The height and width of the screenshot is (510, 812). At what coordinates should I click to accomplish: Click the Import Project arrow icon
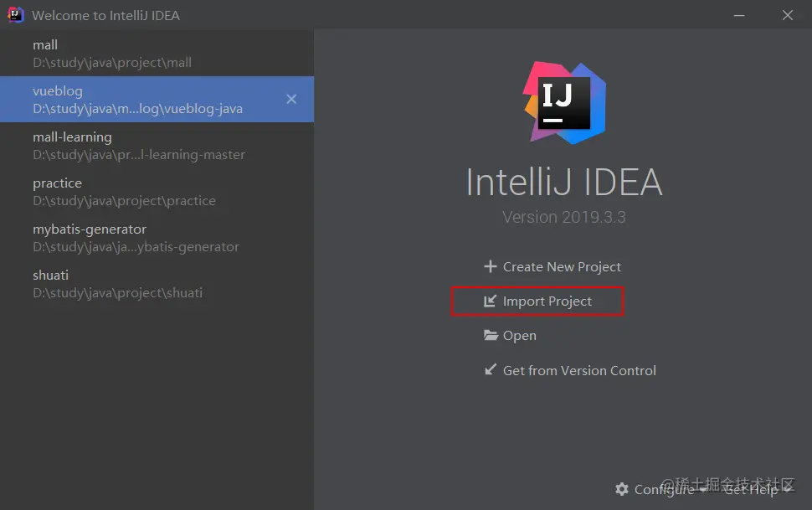(491, 301)
